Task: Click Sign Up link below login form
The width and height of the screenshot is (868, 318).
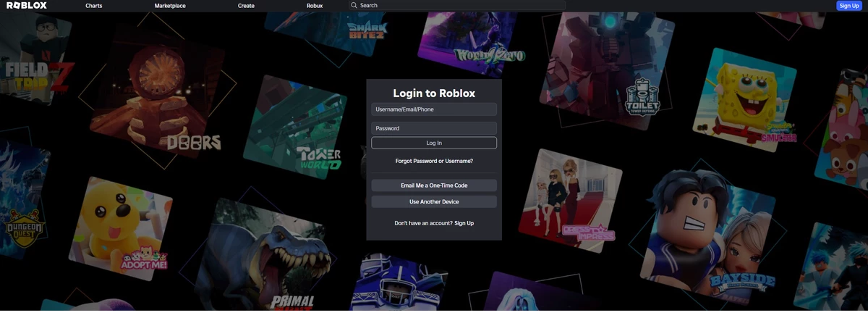Action: coord(464,223)
